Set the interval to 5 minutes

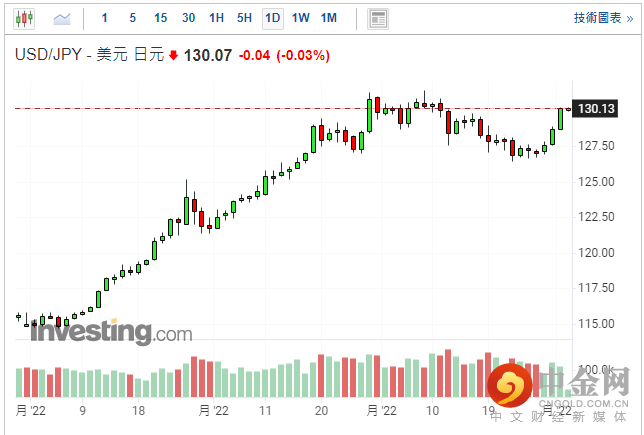click(x=132, y=18)
